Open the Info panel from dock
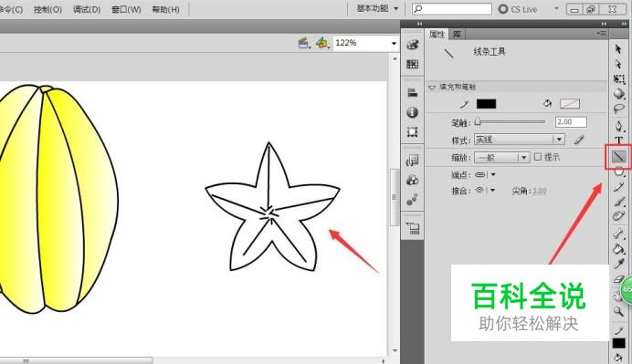This screenshot has width=632, height=364. (x=412, y=112)
